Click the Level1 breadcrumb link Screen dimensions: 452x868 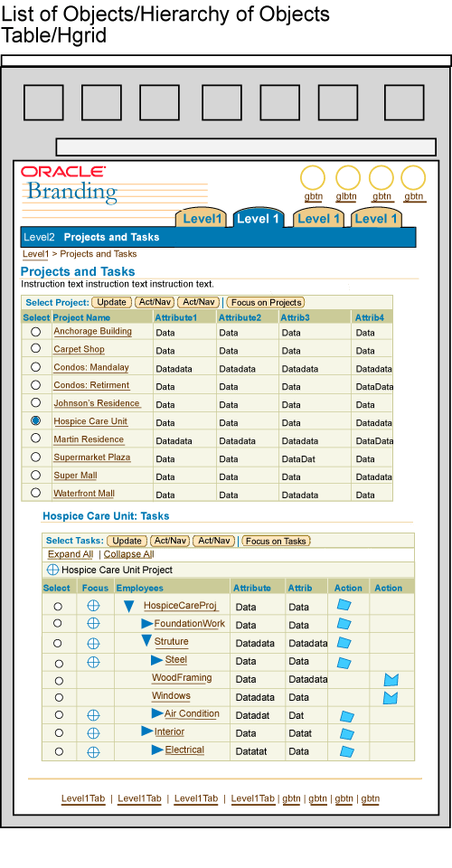tap(35, 254)
